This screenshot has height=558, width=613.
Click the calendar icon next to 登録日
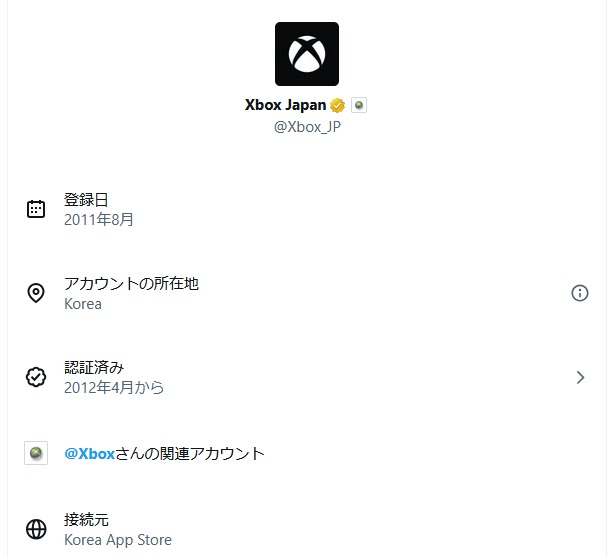(x=36, y=209)
